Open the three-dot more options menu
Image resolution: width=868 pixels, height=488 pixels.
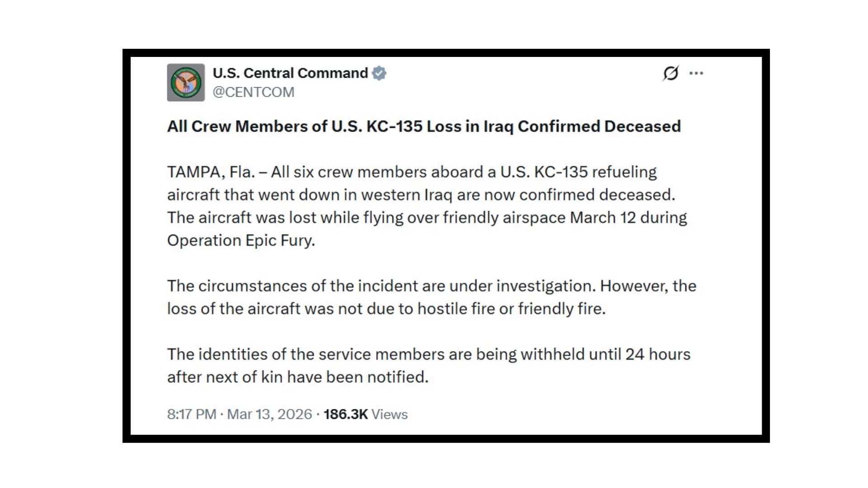[x=696, y=73]
